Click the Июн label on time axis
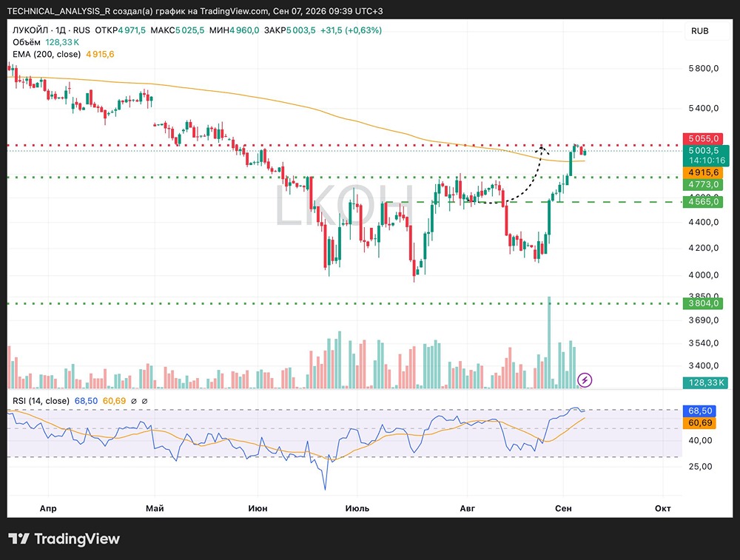Viewport: 740px width, 560px height. coord(258,508)
